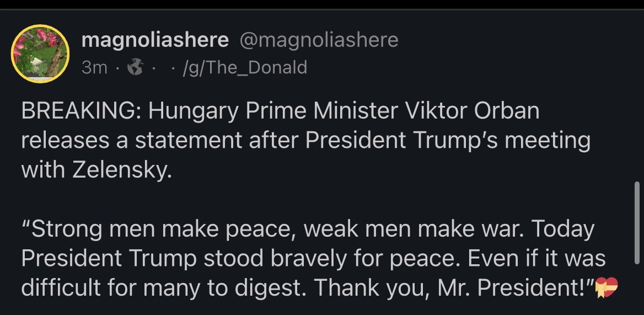
Task: Click the word BREAKING in the post
Action: 78,111
